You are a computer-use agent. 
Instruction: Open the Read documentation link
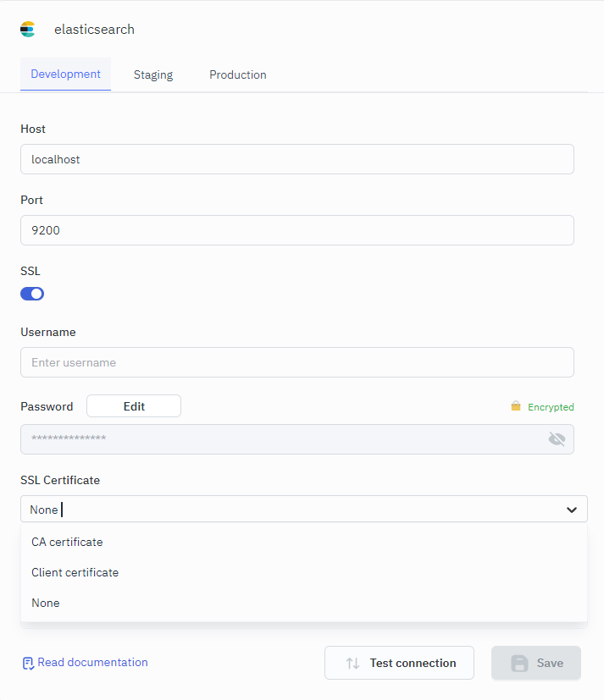[x=92, y=662]
